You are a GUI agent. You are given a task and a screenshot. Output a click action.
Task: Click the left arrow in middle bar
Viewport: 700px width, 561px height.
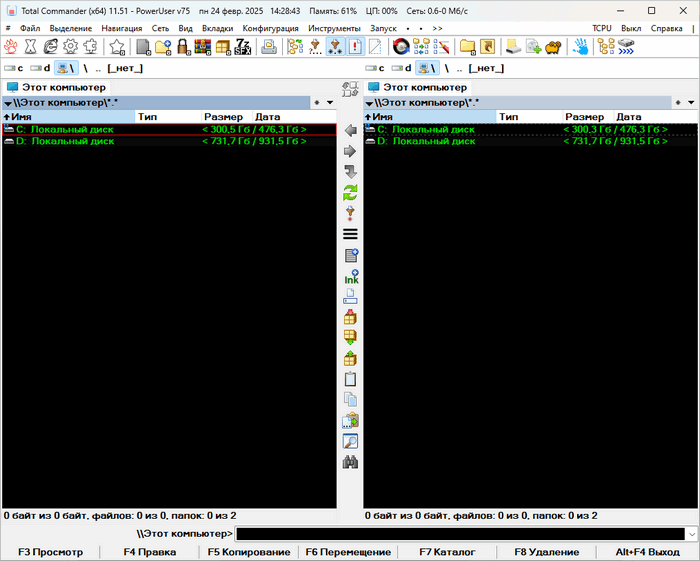click(350, 130)
